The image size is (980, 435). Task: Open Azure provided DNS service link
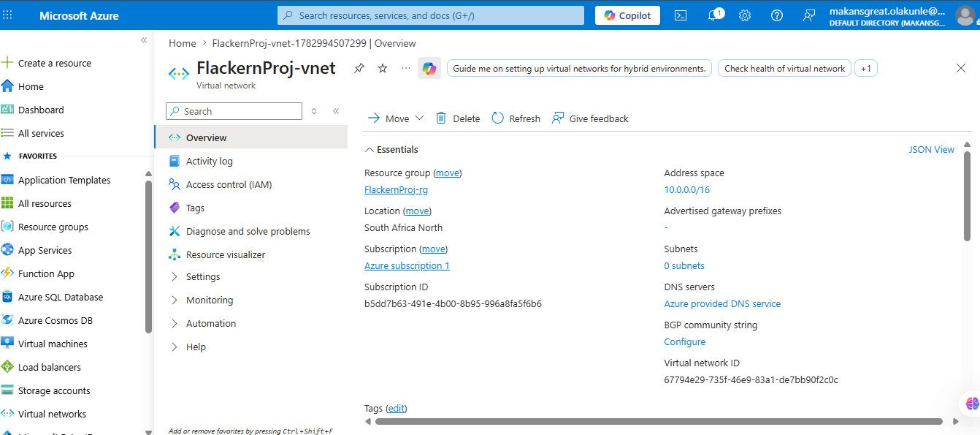point(722,303)
